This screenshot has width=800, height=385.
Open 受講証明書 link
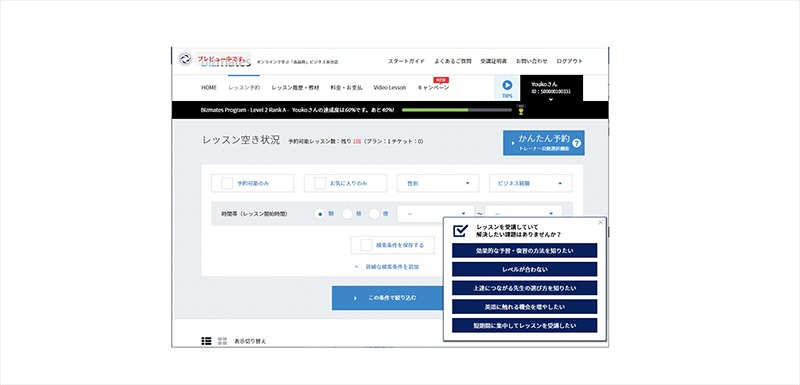[x=493, y=61]
